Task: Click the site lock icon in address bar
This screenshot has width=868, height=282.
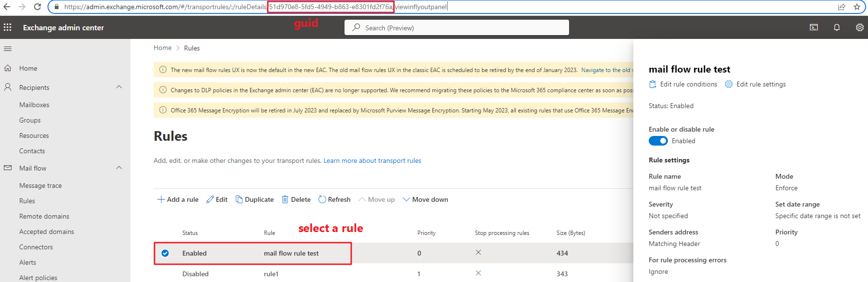Action: click(57, 7)
